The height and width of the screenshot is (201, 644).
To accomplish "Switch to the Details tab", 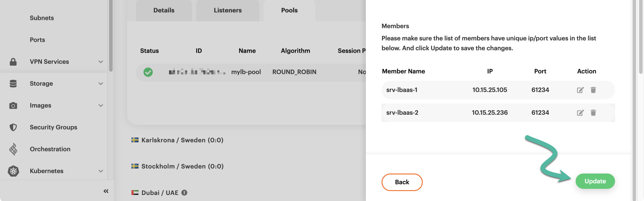I will [164, 10].
